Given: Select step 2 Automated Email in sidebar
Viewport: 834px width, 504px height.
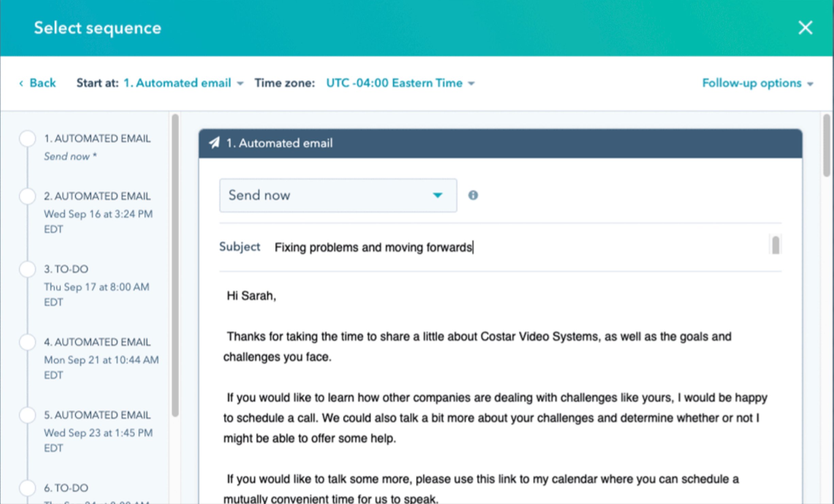Looking at the screenshot, I should [x=97, y=196].
